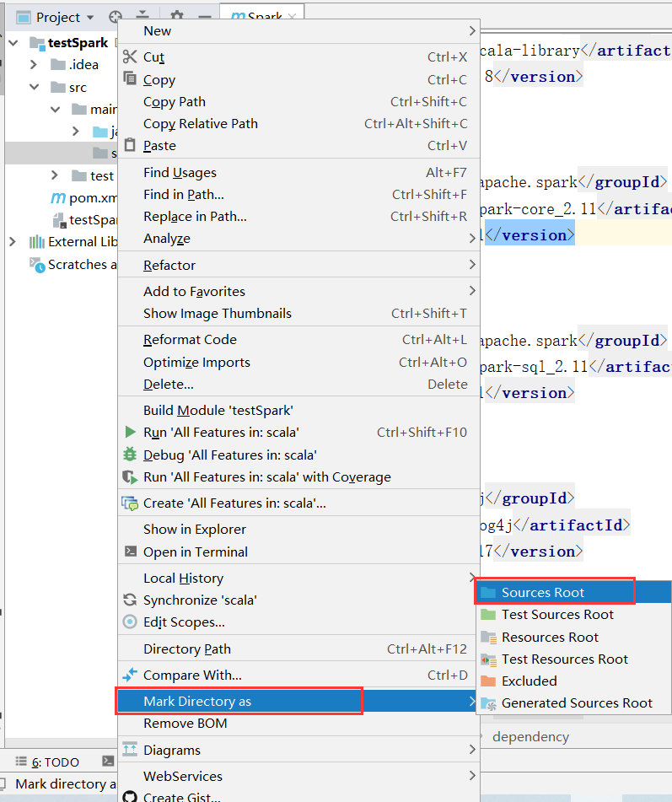Open the Analyze submenu
672x802 pixels.
[x=298, y=239]
